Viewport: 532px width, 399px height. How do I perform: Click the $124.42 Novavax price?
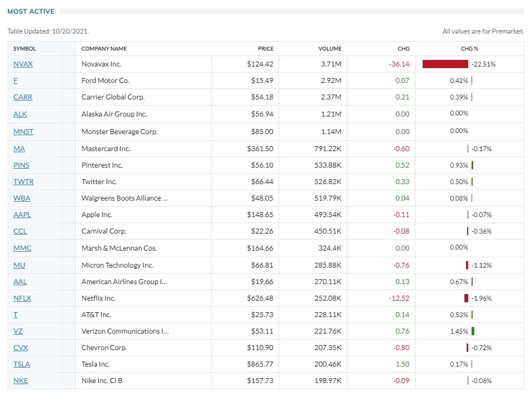pyautogui.click(x=261, y=64)
